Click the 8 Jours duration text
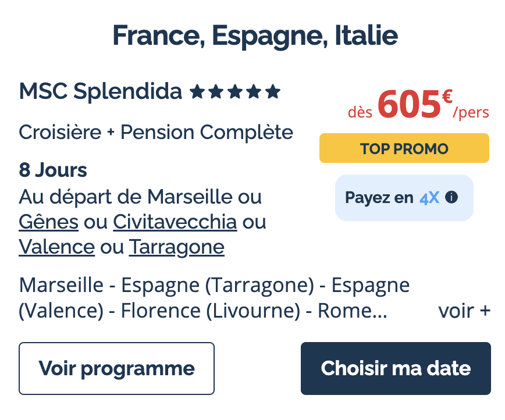The height and width of the screenshot is (420, 505). [53, 170]
